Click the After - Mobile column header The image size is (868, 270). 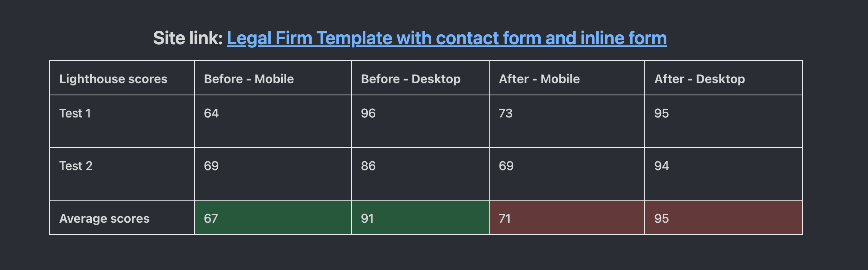[x=567, y=78]
